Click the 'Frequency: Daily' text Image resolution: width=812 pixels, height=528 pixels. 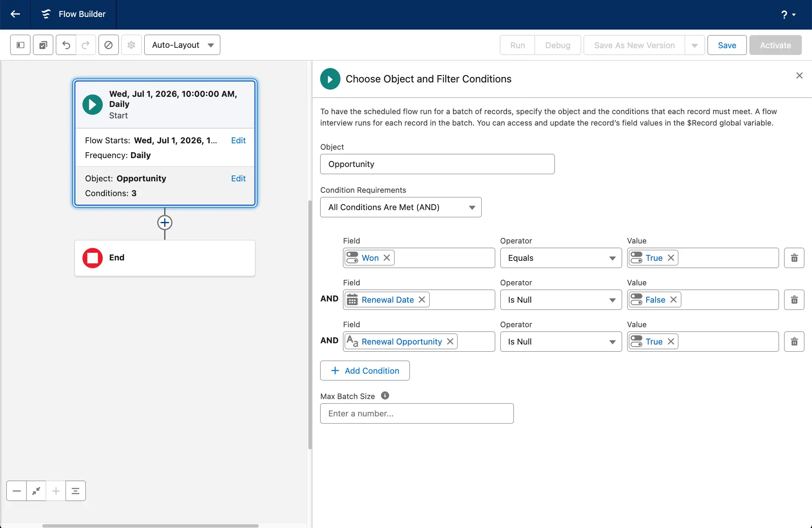tap(118, 155)
